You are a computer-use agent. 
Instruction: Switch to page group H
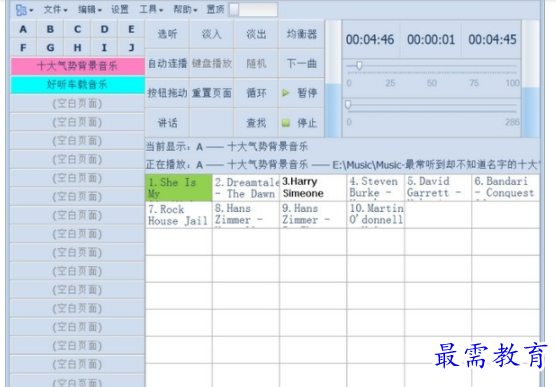point(77,48)
